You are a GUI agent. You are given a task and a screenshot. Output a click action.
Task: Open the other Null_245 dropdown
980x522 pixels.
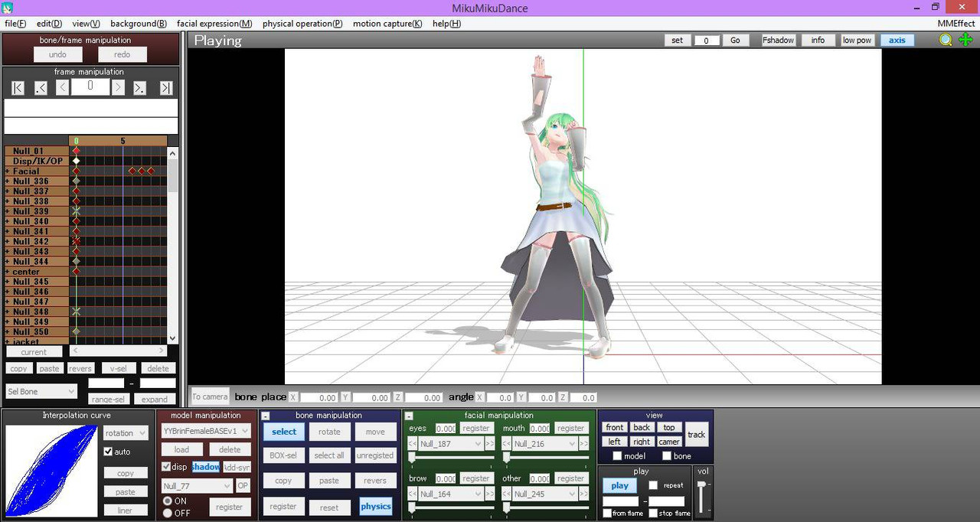pyautogui.click(x=545, y=494)
